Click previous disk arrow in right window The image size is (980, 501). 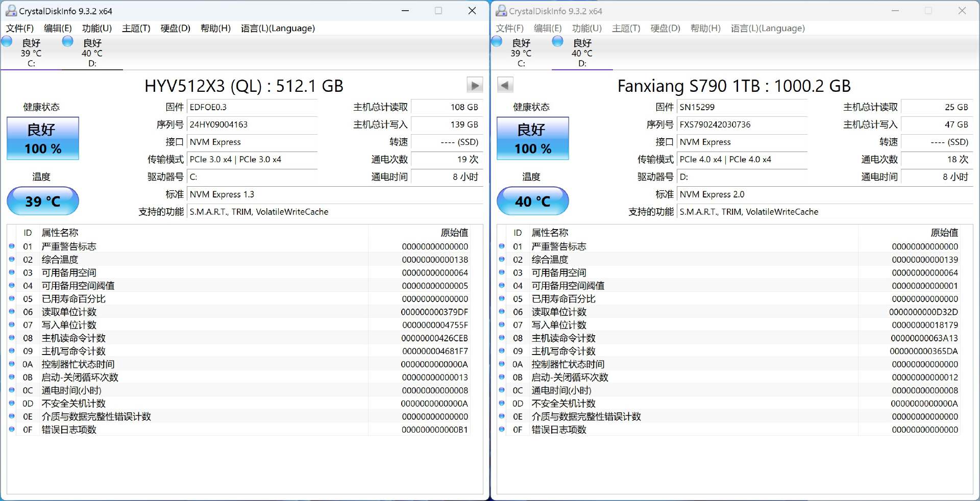pos(505,85)
